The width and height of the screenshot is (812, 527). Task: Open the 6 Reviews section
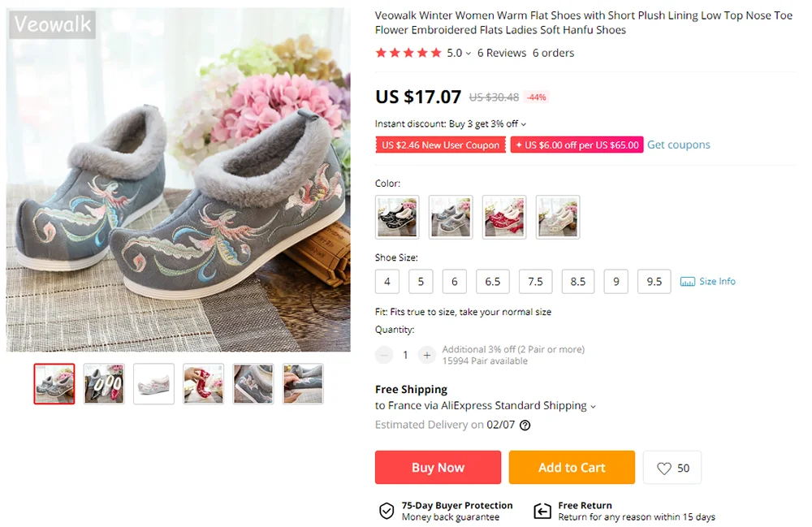click(502, 54)
